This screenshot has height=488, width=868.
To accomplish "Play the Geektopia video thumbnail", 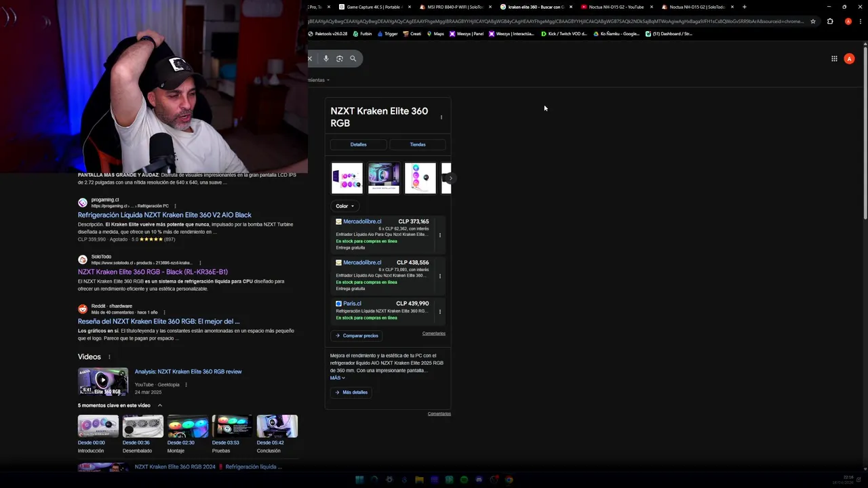I will pos(102,382).
